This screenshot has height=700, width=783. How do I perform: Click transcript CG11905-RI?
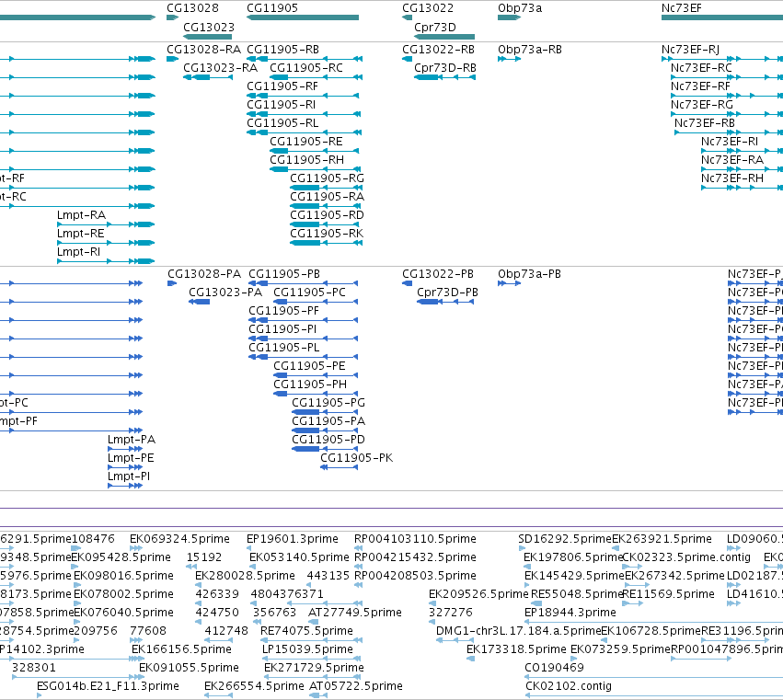click(x=282, y=105)
